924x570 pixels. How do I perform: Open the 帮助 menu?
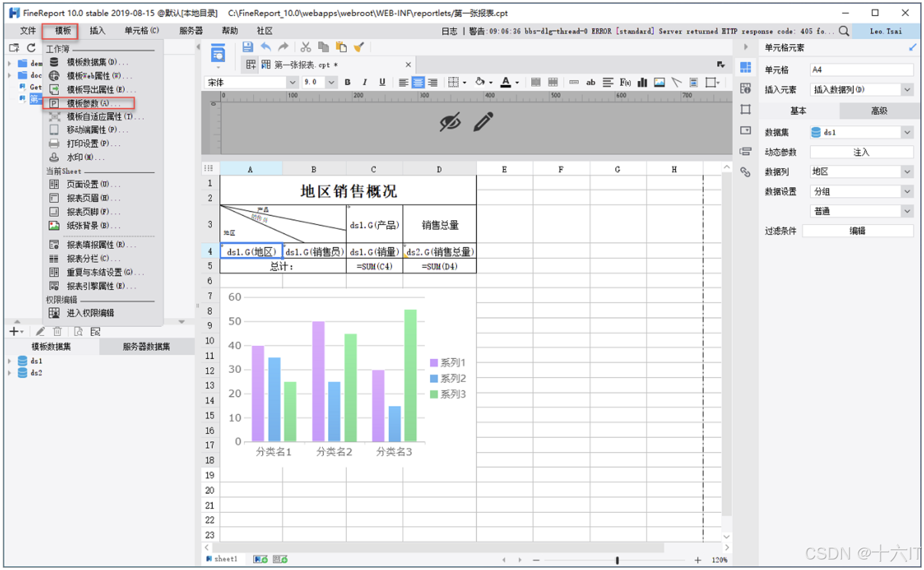pyautogui.click(x=230, y=31)
